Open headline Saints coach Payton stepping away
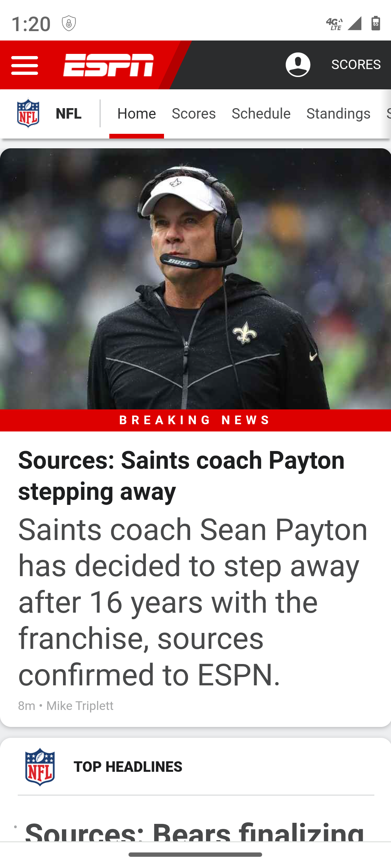The width and height of the screenshot is (391, 868). (181, 476)
